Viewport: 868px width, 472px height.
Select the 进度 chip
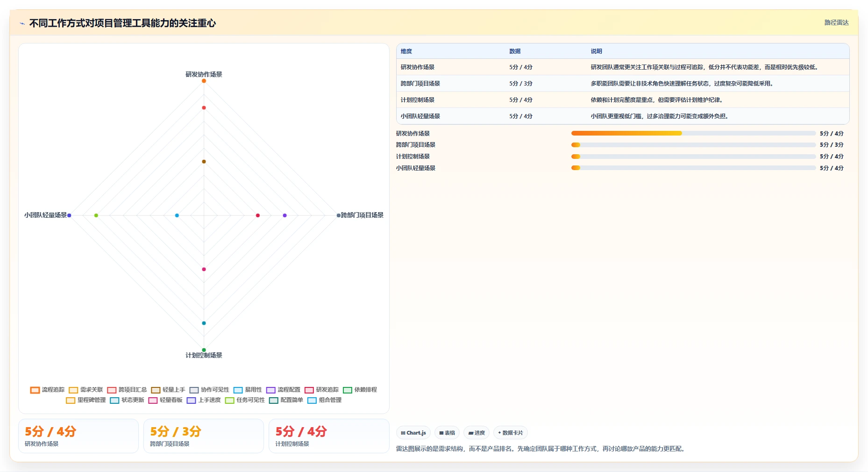(477, 433)
